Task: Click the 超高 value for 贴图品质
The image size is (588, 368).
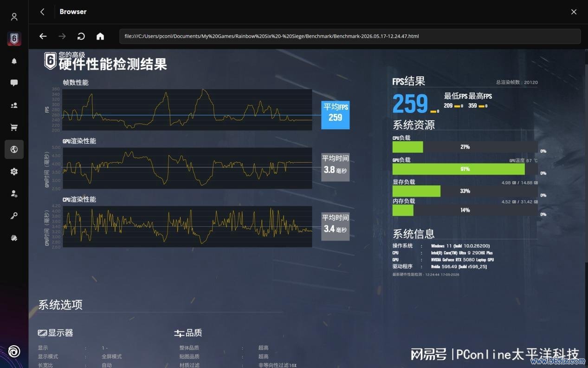Action: 263,356
